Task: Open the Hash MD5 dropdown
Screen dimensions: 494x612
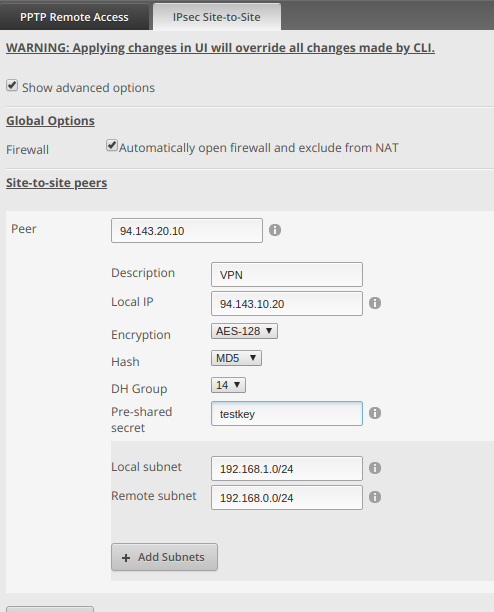Action: 236,358
